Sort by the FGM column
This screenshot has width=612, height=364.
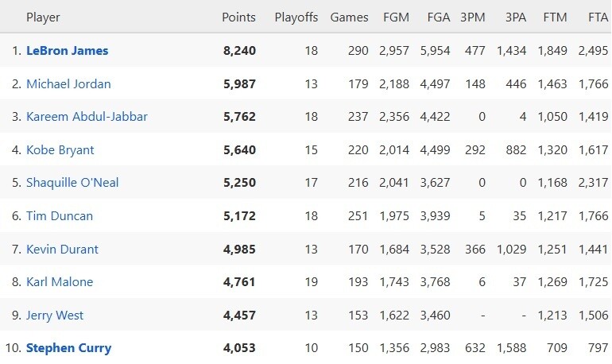coord(397,17)
